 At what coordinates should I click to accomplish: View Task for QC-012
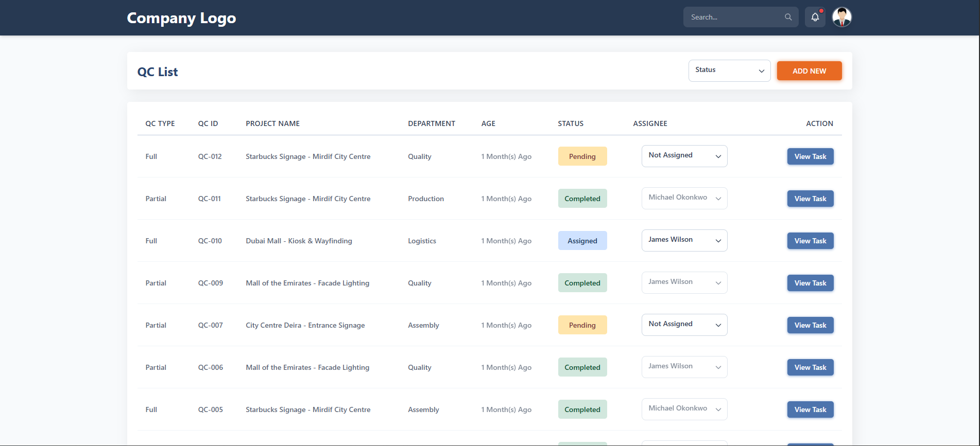click(x=810, y=156)
